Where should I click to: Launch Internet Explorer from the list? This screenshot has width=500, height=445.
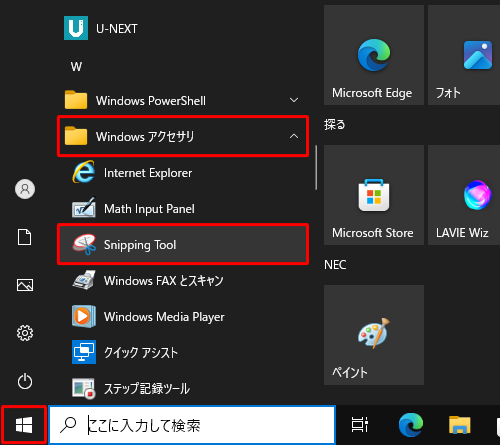tap(183, 173)
